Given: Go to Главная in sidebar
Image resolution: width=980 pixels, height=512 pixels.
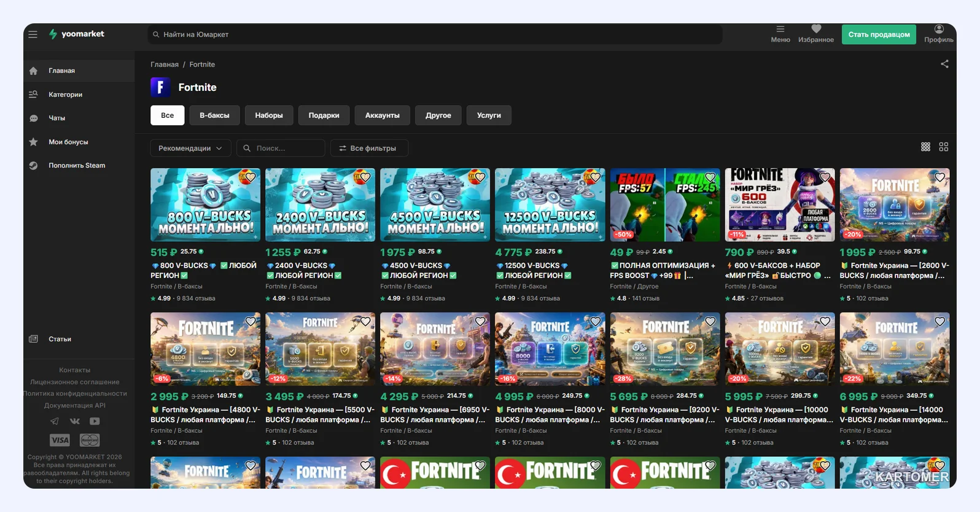Looking at the screenshot, I should click(x=79, y=71).
